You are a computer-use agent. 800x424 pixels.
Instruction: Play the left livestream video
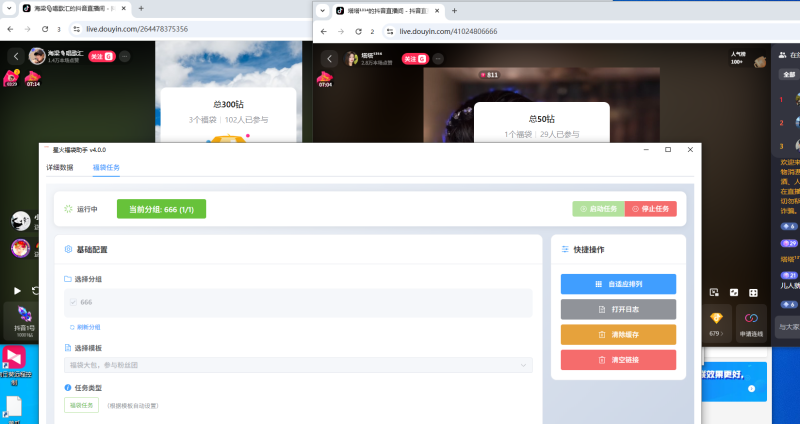pyautogui.click(x=17, y=291)
